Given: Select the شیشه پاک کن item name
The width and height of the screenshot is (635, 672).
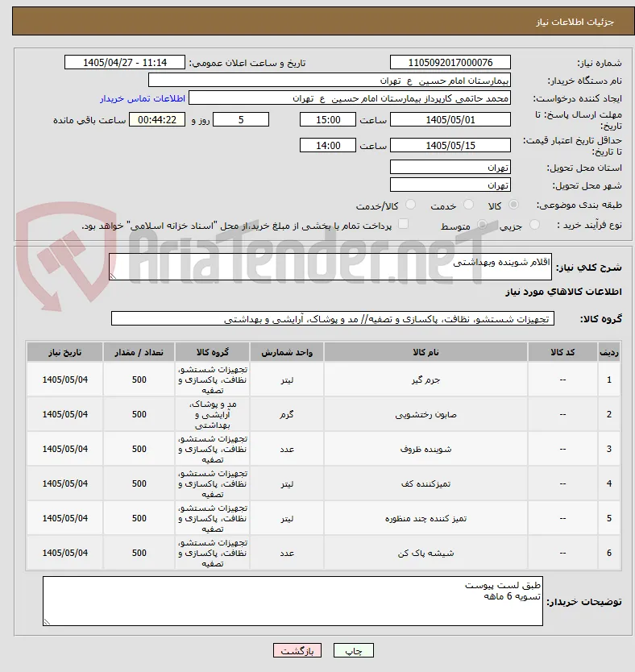Looking at the screenshot, I should [x=425, y=554].
